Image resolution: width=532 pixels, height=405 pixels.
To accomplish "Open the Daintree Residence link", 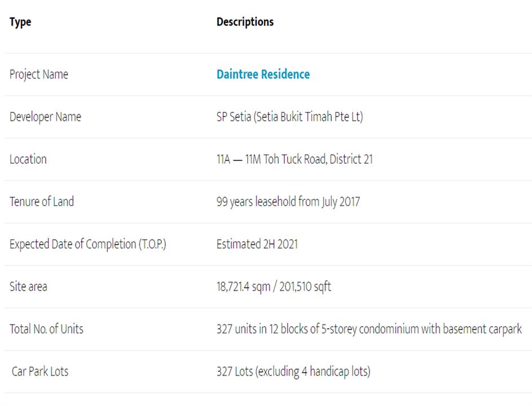I will (263, 75).
